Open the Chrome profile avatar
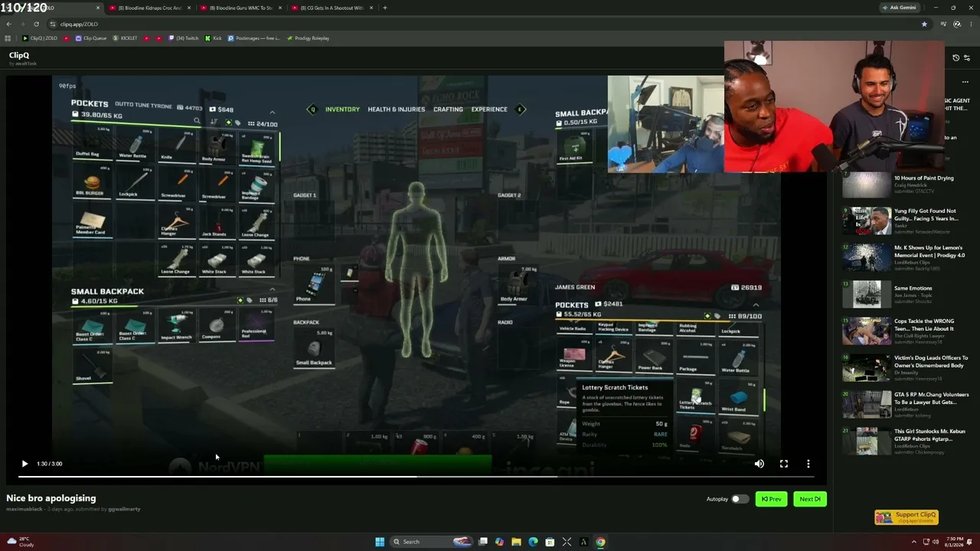Viewport: 980px width, 551px height. [957, 24]
